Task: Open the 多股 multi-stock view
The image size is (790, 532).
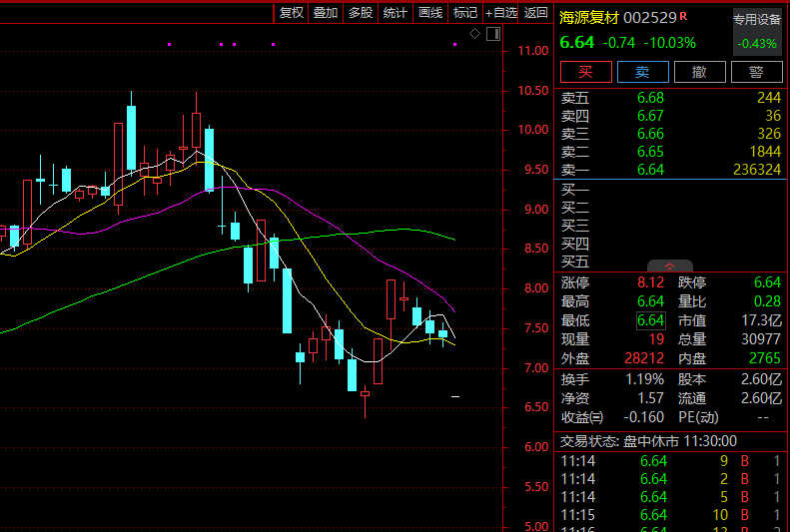Action: [x=361, y=13]
